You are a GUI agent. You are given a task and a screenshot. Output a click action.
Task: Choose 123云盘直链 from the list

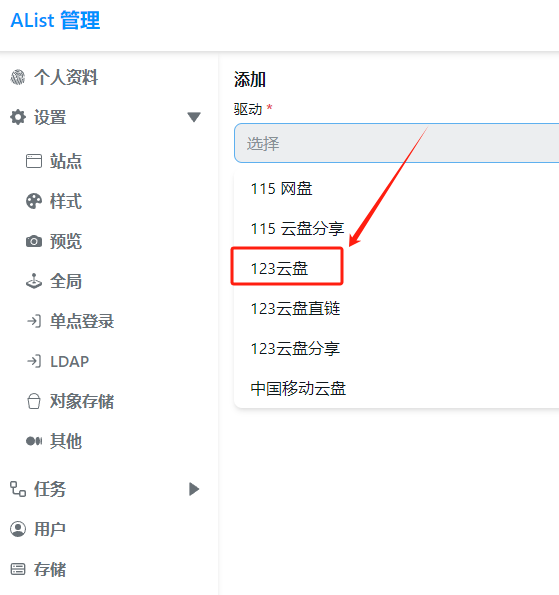tap(295, 309)
